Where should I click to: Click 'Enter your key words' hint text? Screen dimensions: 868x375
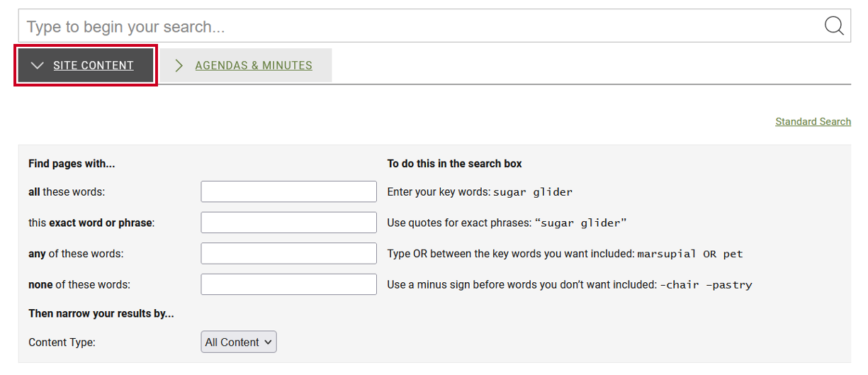coord(480,192)
